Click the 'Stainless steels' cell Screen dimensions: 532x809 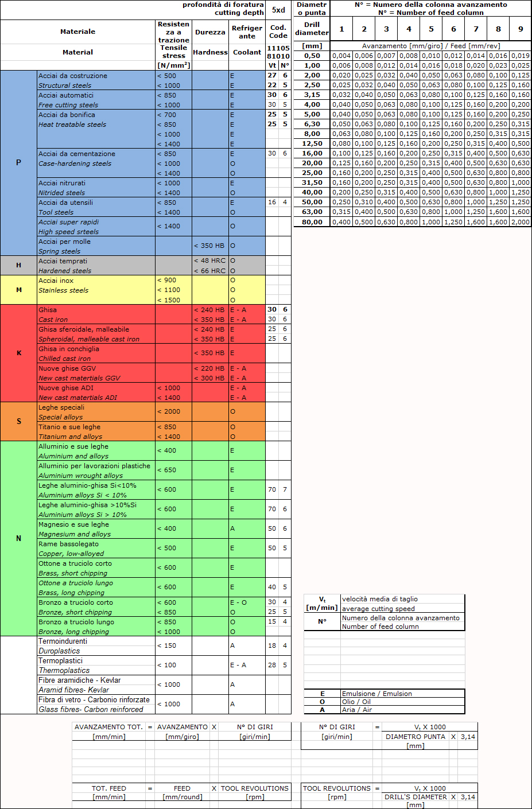click(96, 290)
